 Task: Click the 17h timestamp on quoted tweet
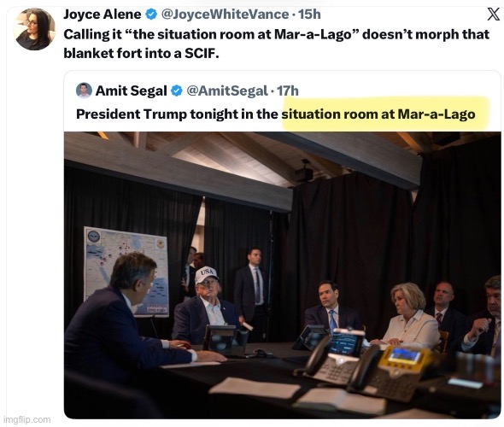point(288,91)
